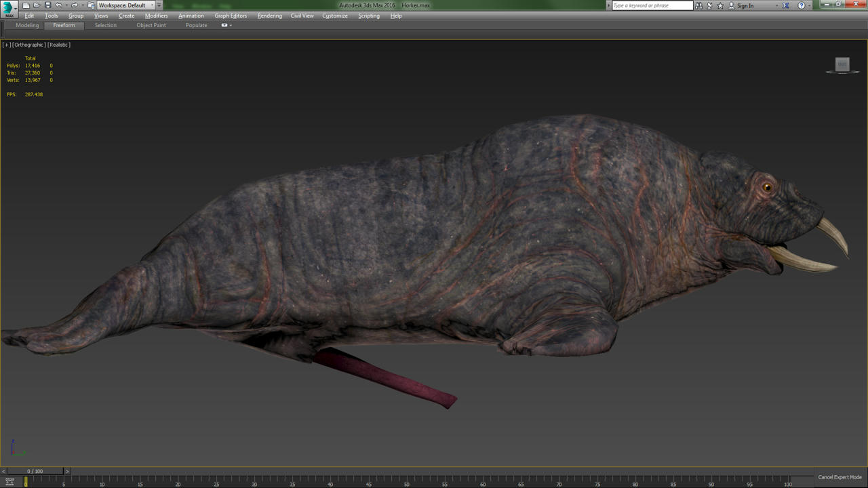Open the Help menu
Image resolution: width=868 pixels, height=488 pixels.
point(396,16)
